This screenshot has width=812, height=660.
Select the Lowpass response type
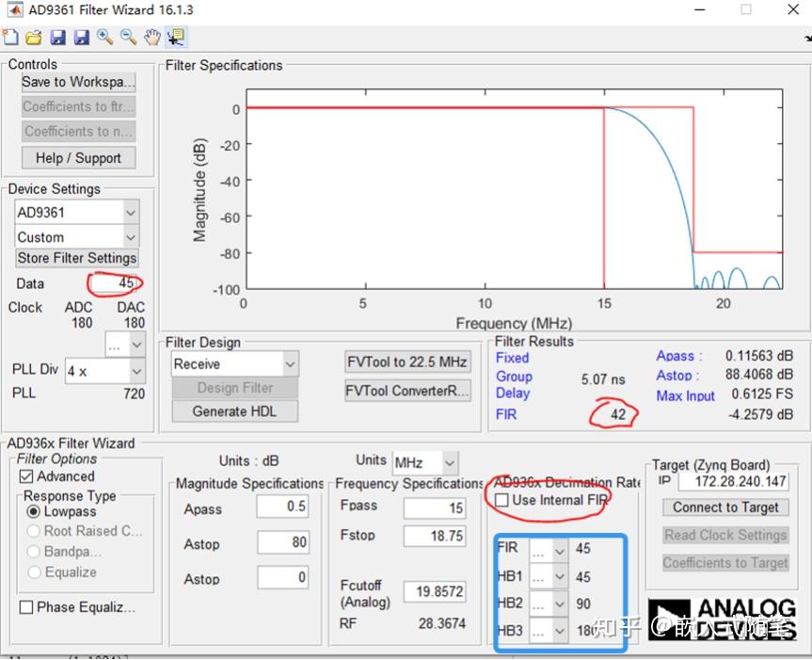[x=33, y=511]
